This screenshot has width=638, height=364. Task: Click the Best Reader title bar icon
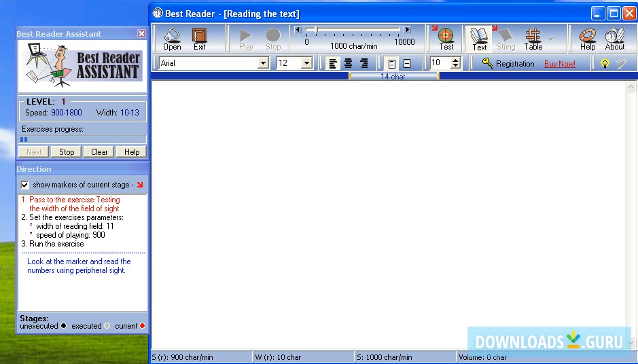pyautogui.click(x=158, y=14)
